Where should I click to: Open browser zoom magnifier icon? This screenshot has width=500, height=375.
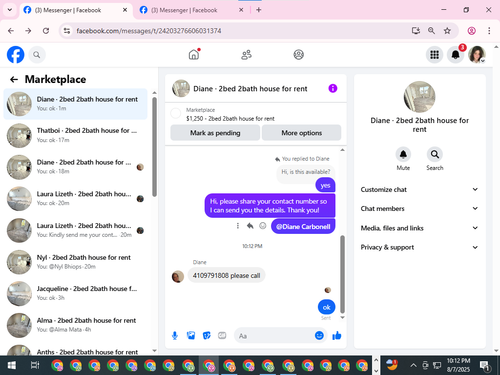[431, 31]
